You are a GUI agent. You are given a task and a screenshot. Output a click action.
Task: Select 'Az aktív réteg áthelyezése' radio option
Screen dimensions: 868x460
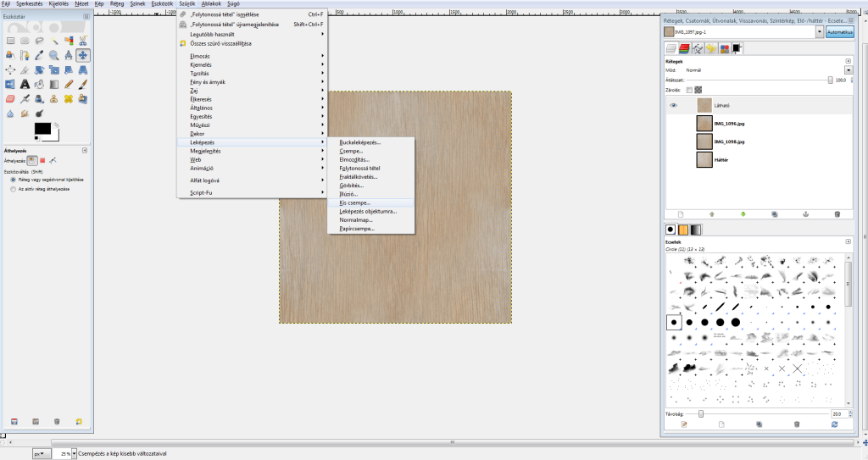tap(11, 189)
